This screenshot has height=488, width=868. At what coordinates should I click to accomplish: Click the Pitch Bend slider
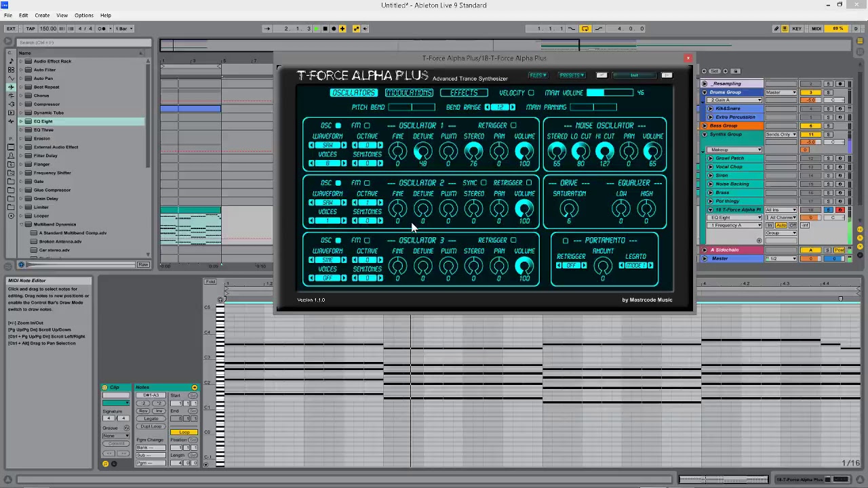(x=412, y=107)
